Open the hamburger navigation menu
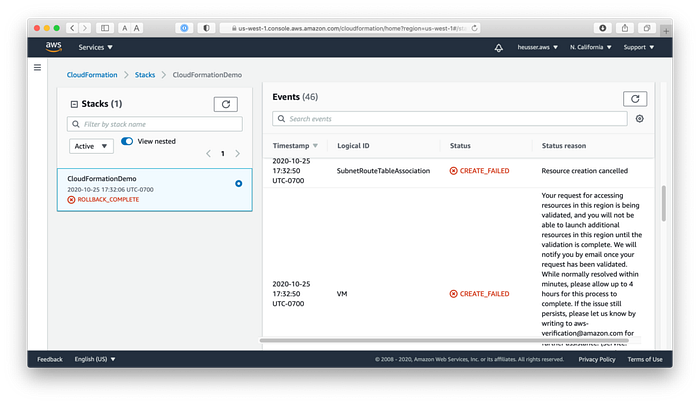The image size is (700, 404). point(38,67)
